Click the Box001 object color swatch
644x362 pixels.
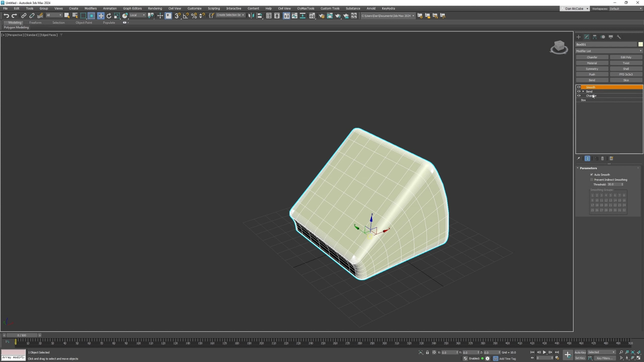tap(640, 44)
